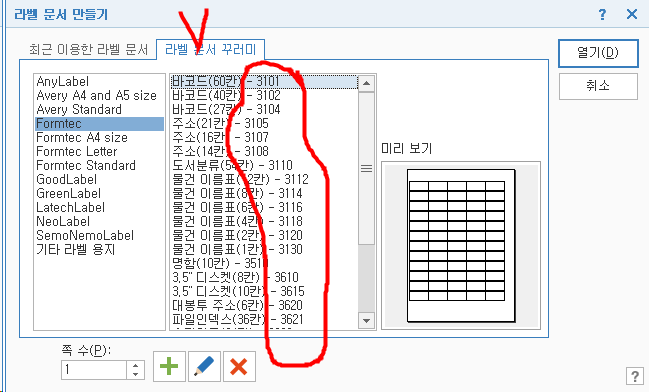The height and width of the screenshot is (392, 649).
Task: Select 바코드(27칸) - 3104 label
Action: [x=264, y=110]
